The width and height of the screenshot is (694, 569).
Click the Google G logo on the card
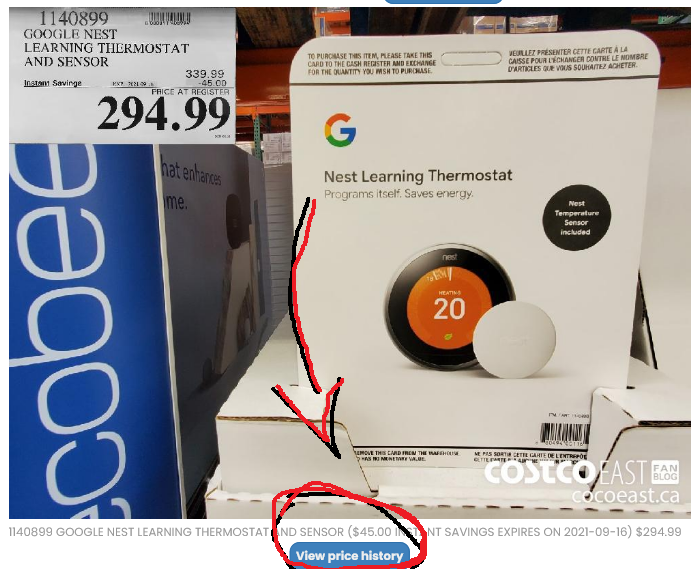pyautogui.click(x=340, y=130)
